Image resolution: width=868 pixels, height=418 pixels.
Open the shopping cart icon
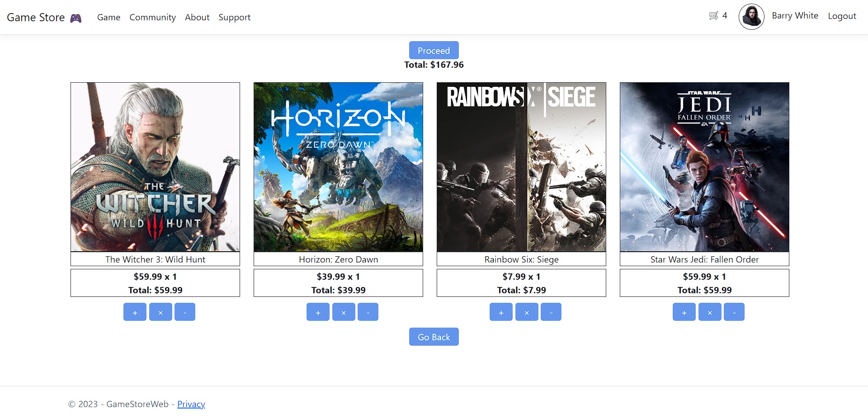tap(713, 16)
